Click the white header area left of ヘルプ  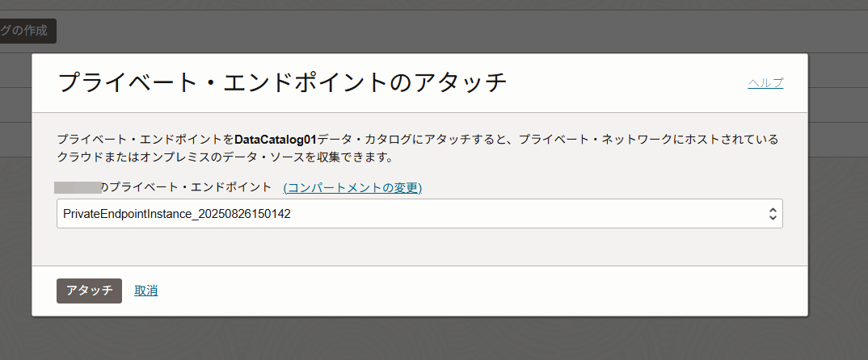point(626,83)
